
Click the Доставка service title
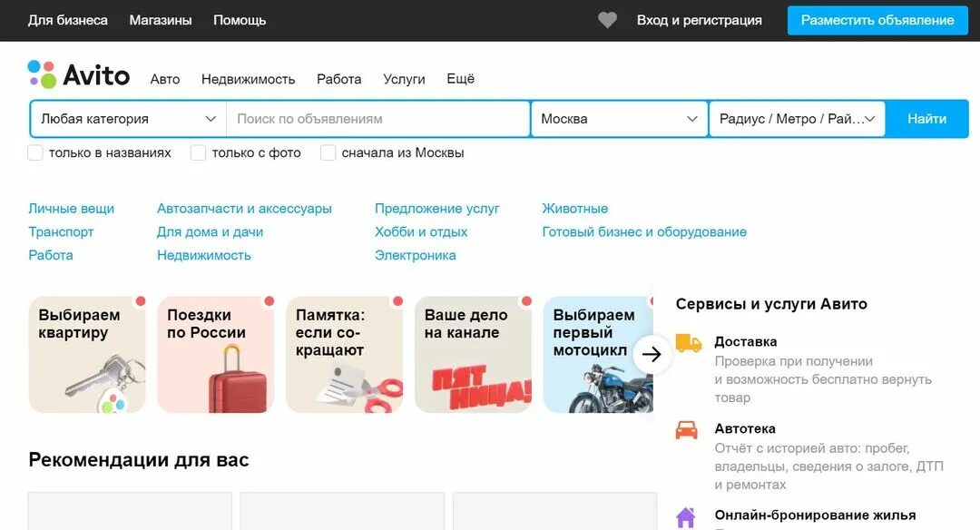click(x=746, y=342)
